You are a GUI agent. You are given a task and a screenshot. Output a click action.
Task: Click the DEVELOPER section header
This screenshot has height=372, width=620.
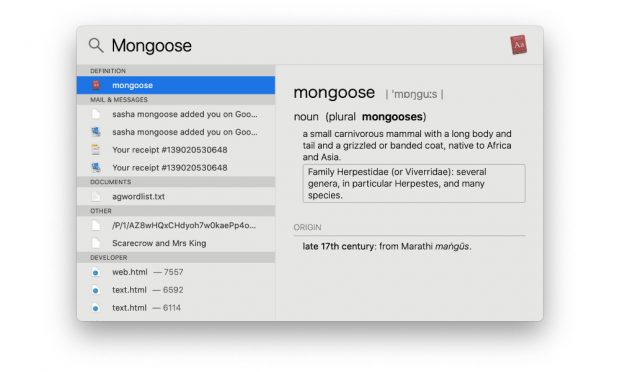tap(176, 257)
